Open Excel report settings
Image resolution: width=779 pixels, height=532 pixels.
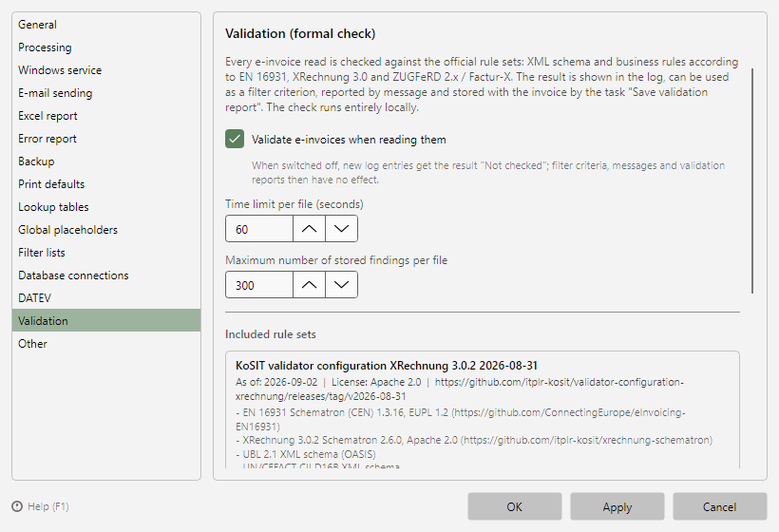(106, 116)
